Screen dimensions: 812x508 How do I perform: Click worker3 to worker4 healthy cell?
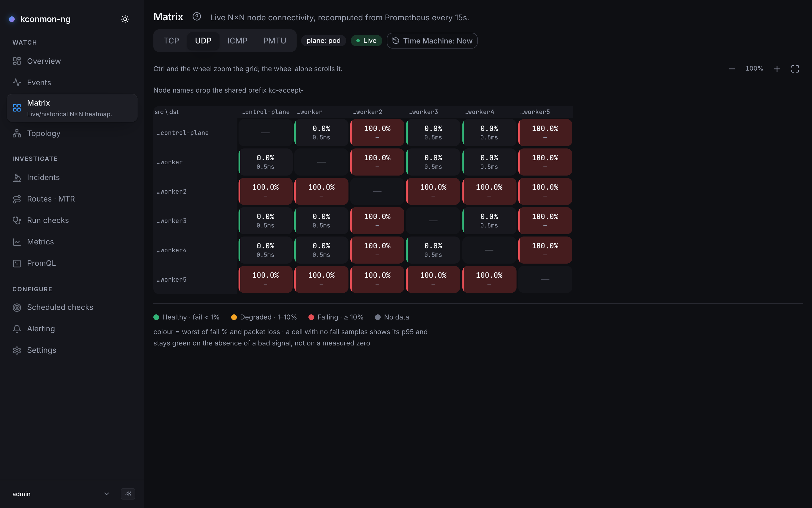[x=489, y=221]
